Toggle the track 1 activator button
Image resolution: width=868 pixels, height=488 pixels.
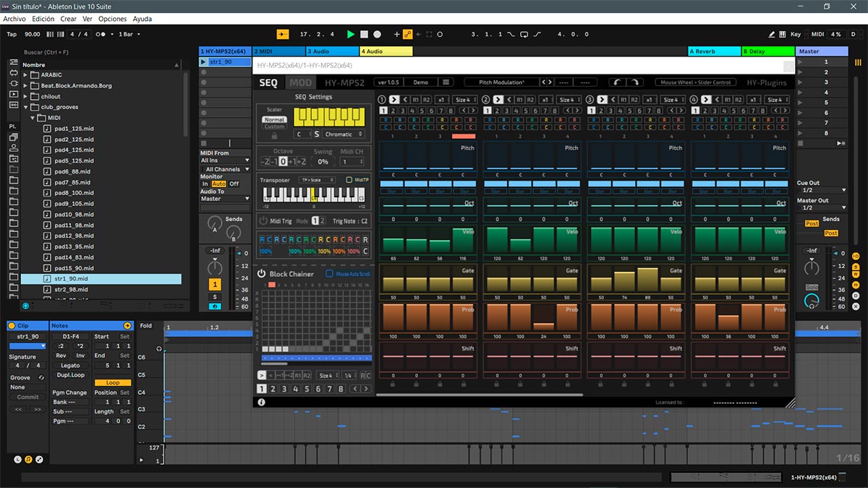click(215, 285)
